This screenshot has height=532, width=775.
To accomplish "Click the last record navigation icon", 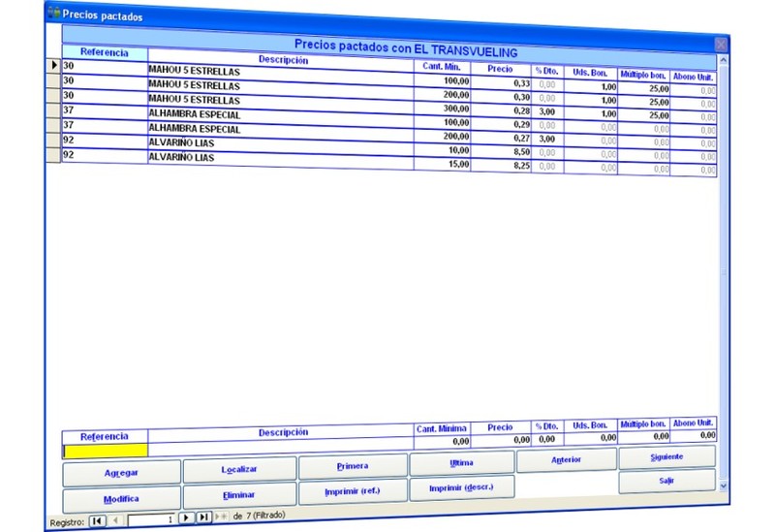I will pyautogui.click(x=203, y=517).
